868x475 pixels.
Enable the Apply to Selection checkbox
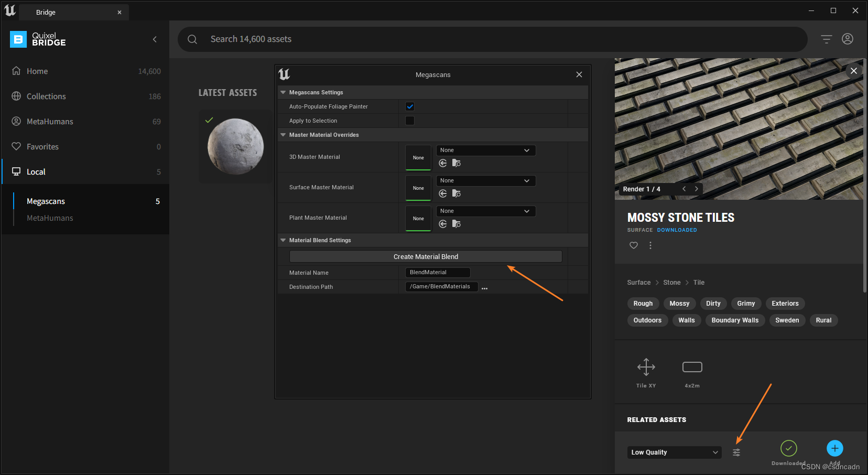click(x=410, y=121)
